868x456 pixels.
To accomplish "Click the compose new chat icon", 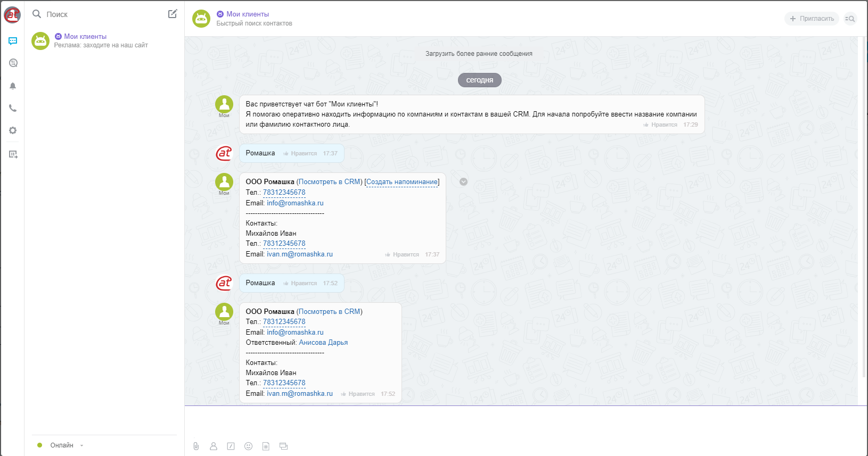I will click(x=173, y=14).
